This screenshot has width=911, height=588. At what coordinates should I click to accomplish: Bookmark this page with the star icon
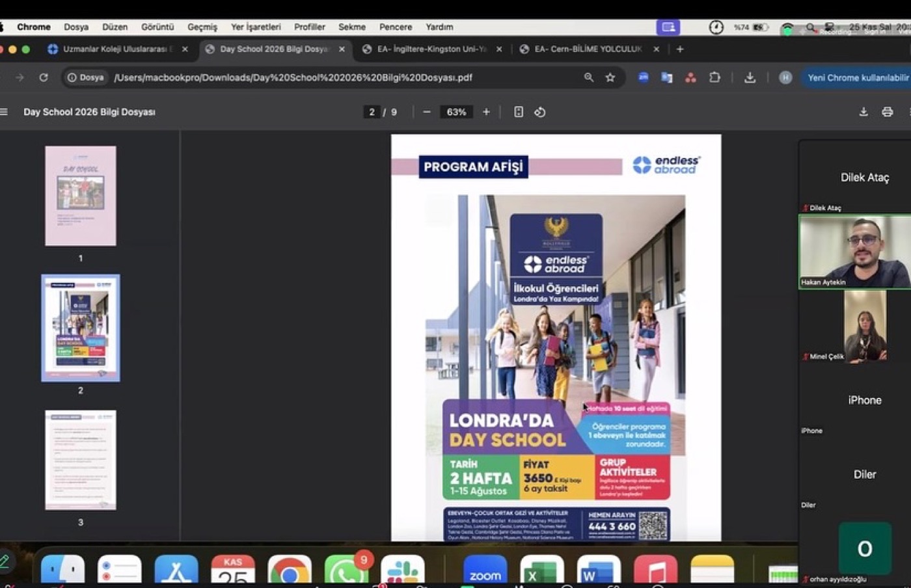610,77
